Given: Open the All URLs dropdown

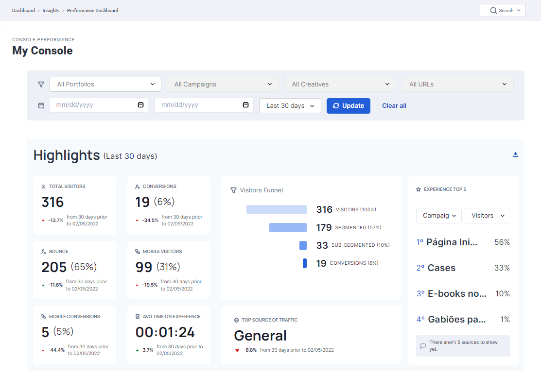Looking at the screenshot, I should click(x=457, y=85).
